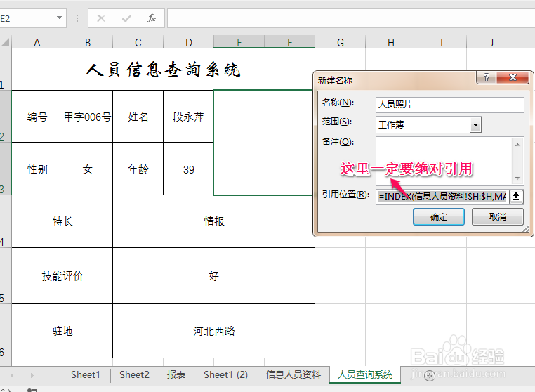This screenshot has width=535, height=392.
Task: Click the formula bar input area
Action: (351, 18)
